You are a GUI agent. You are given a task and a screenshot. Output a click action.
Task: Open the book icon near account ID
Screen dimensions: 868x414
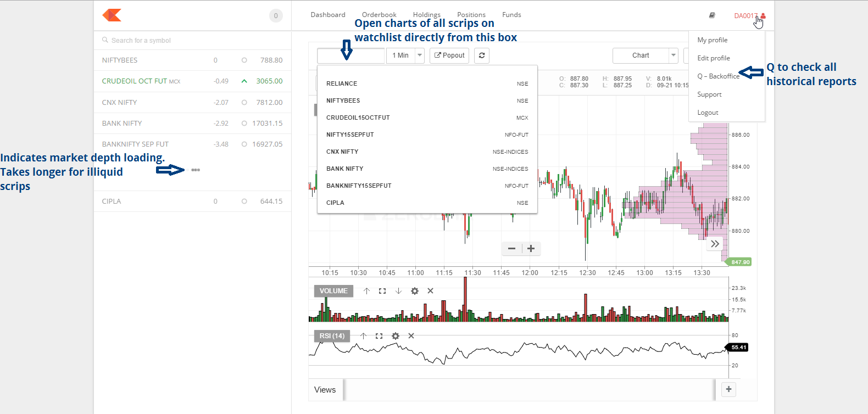tap(712, 15)
